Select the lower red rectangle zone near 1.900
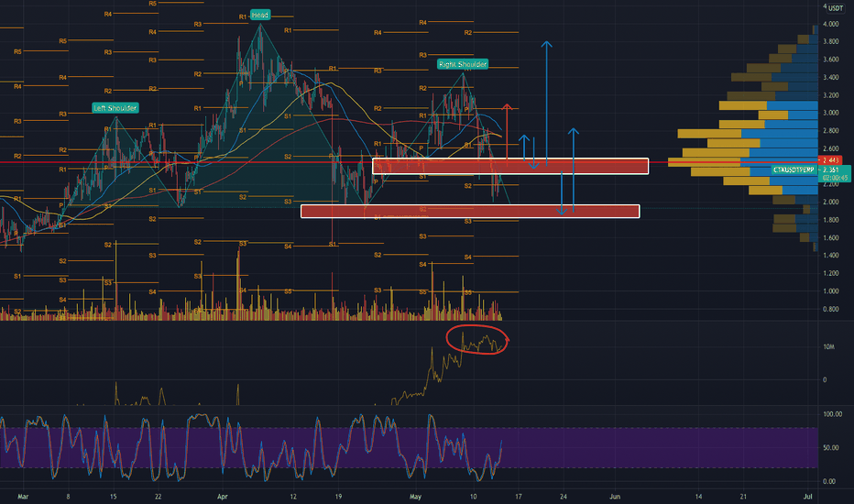The image size is (854, 504). (470, 212)
